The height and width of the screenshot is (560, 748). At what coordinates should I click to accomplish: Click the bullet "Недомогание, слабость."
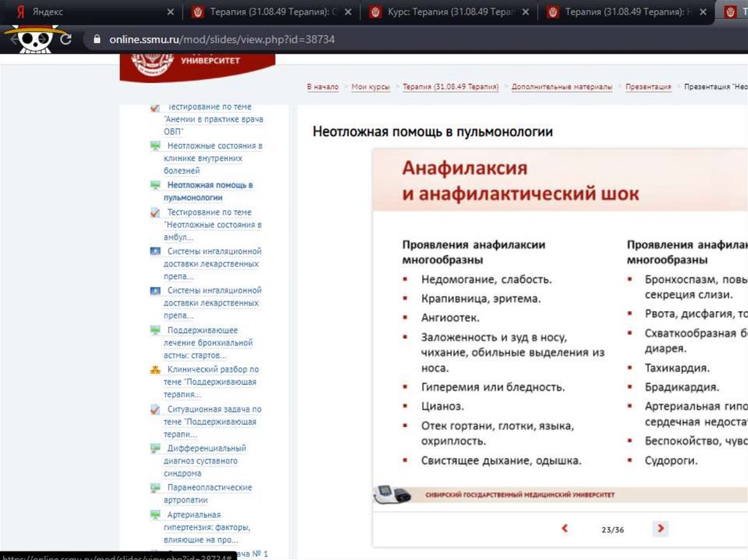click(x=486, y=280)
